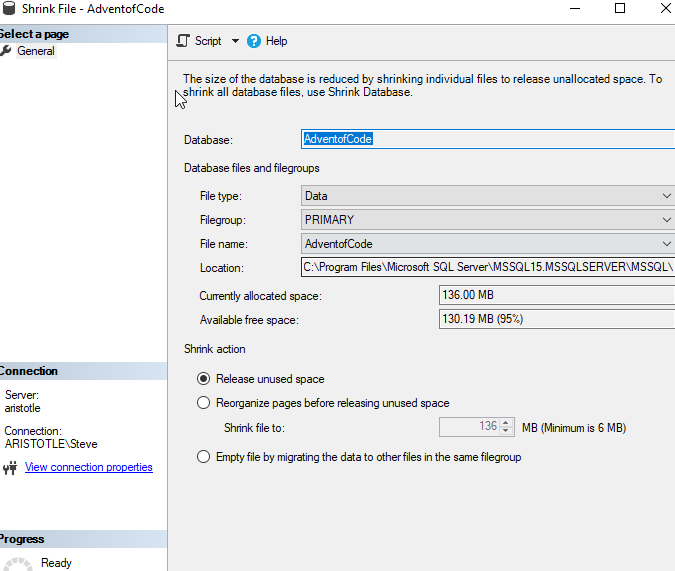Image resolution: width=675 pixels, height=571 pixels.
Task: Open the File name AdventofCode dropdown
Action: click(488, 244)
